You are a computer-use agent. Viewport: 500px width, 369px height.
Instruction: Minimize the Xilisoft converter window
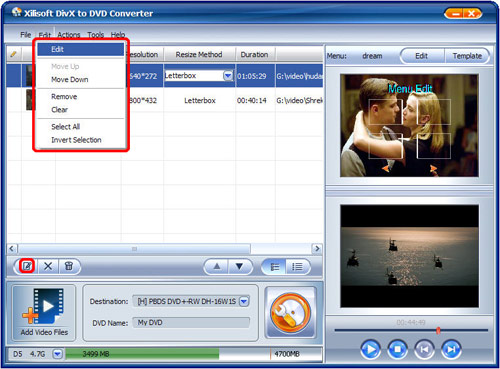coord(455,14)
